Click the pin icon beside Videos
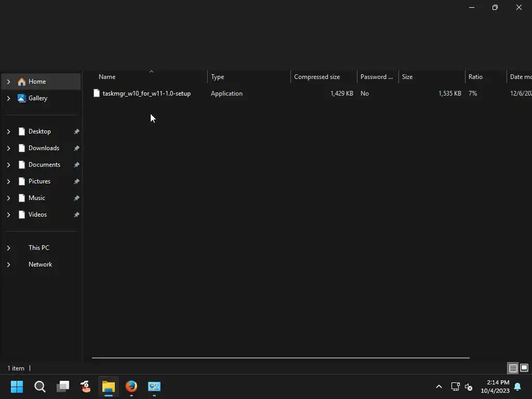The height and width of the screenshot is (399, 532). (x=77, y=215)
